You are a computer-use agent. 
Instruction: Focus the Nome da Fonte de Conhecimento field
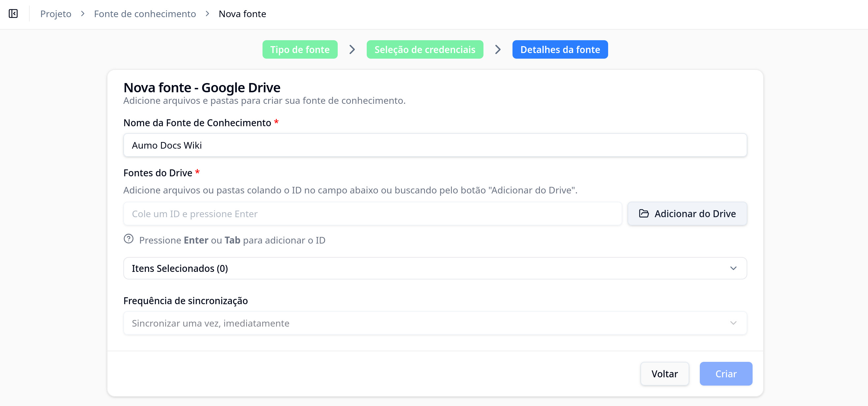pyautogui.click(x=435, y=145)
